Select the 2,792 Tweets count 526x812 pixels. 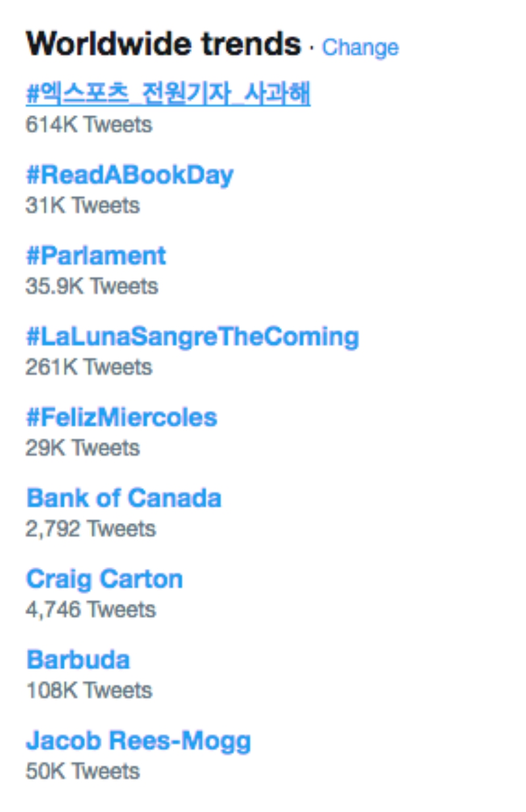click(x=91, y=528)
